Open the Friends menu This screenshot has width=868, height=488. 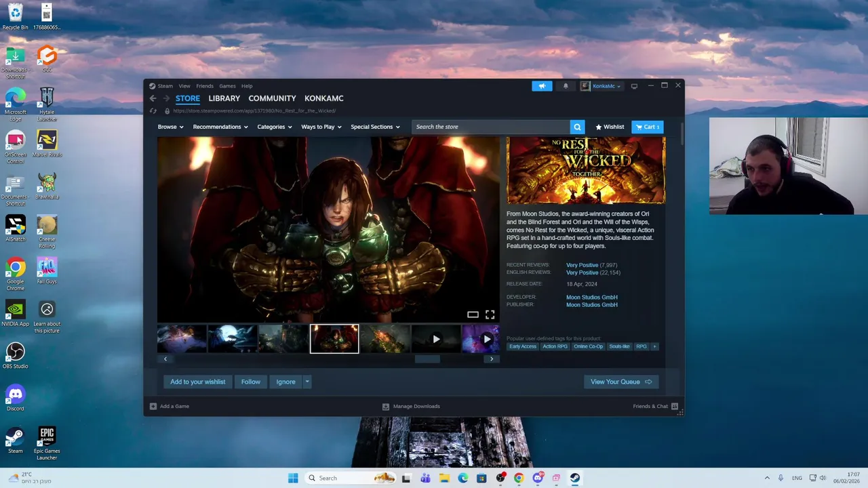(205, 86)
